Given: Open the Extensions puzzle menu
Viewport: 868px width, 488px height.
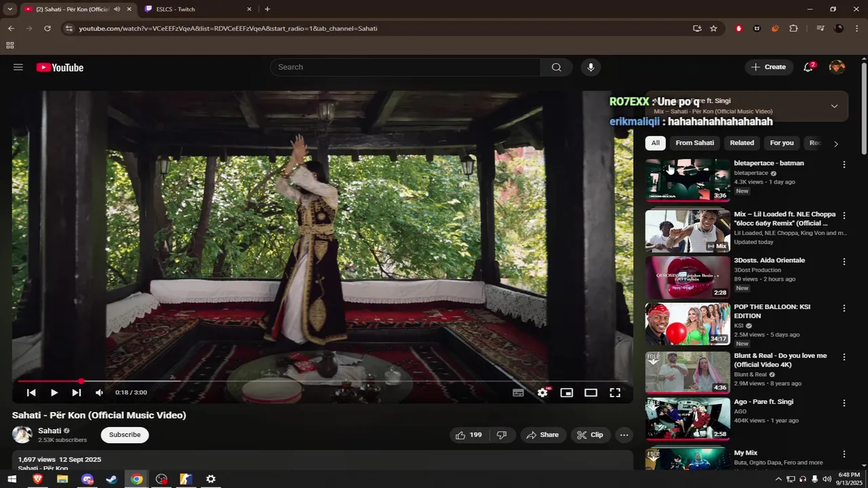Looking at the screenshot, I should click(793, 28).
